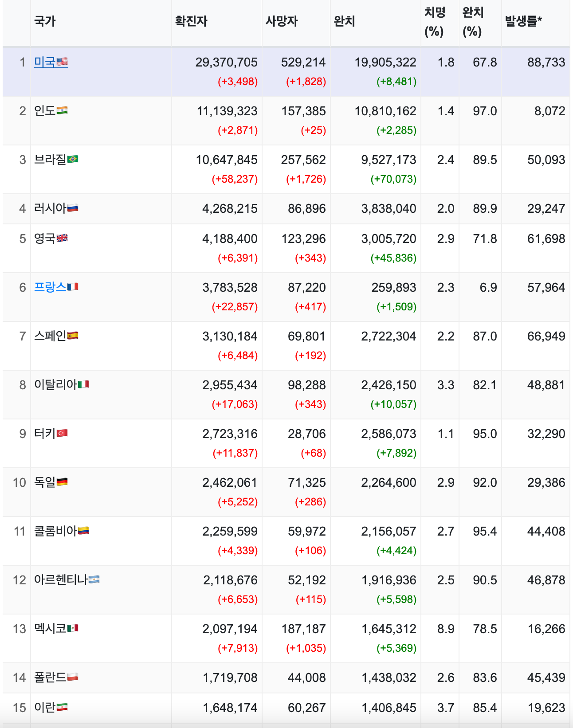Screen dimensions: 573x728
Task: Click the US incidence rate 88,733
Action: click(x=546, y=62)
